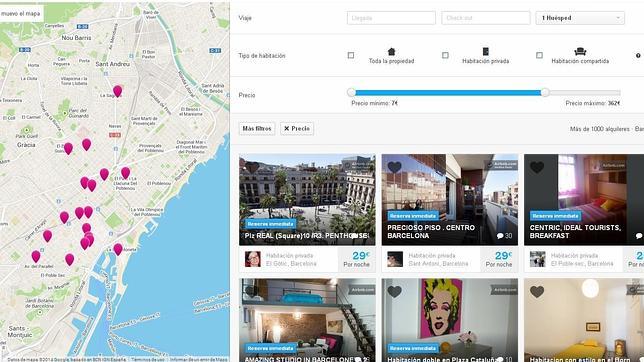Image resolution: width=644 pixels, height=362 pixels.
Task: Click the Más filtros button
Action: (257, 129)
